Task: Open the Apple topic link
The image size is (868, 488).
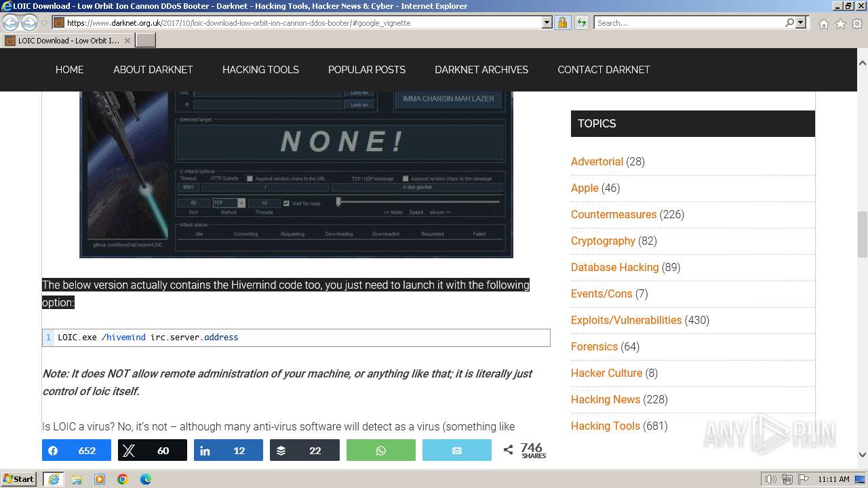Action: [x=585, y=188]
